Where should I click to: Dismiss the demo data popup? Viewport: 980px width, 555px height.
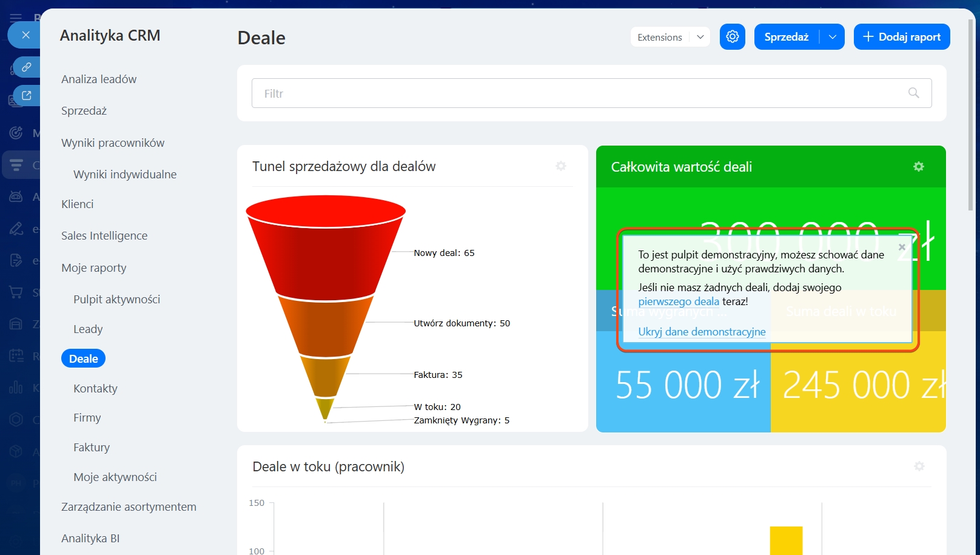coord(902,247)
